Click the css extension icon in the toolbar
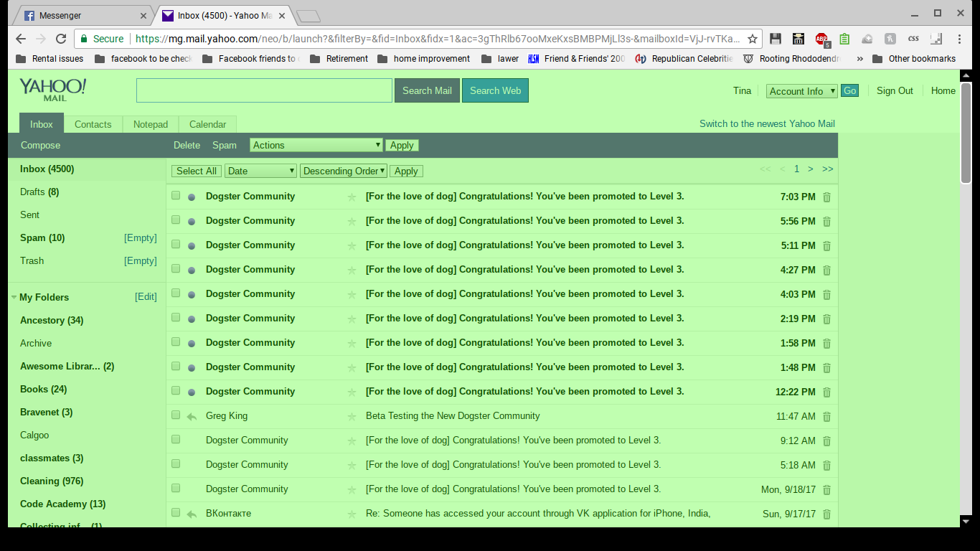The width and height of the screenshot is (980, 551). pos(913,39)
